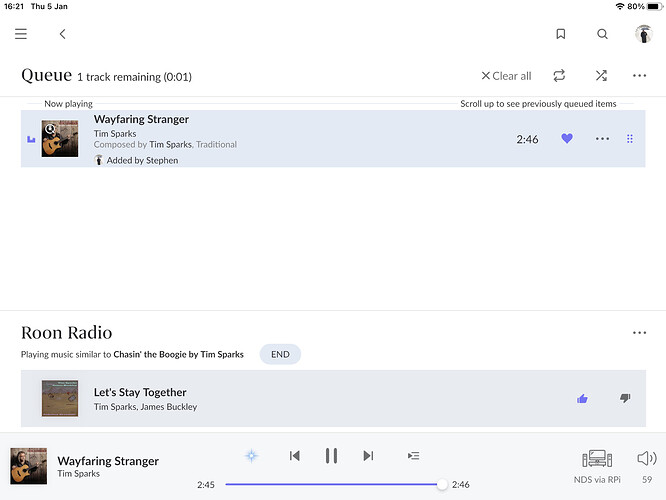Viewport: 666px width, 500px height.
Task: Unfavorite Wayfaring Stranger heart icon
Action: 567,138
